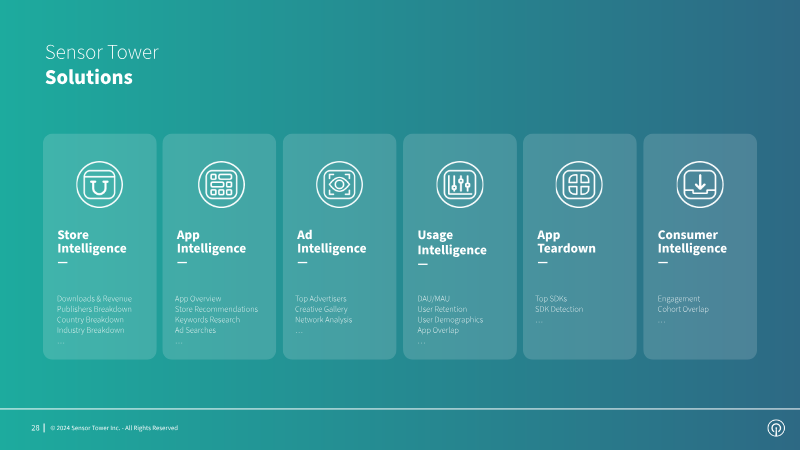Click the Sensor Tower title text
800x450 pixels.
pyautogui.click(x=102, y=52)
